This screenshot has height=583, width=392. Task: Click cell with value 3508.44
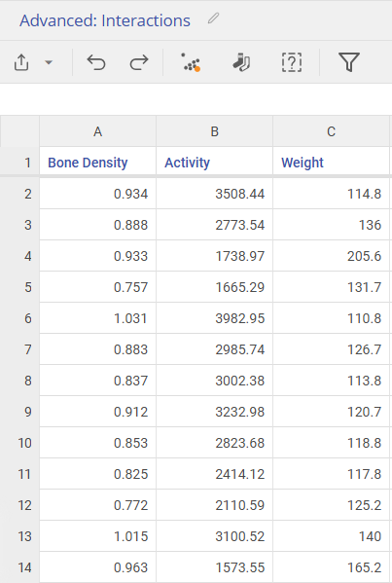pos(214,194)
